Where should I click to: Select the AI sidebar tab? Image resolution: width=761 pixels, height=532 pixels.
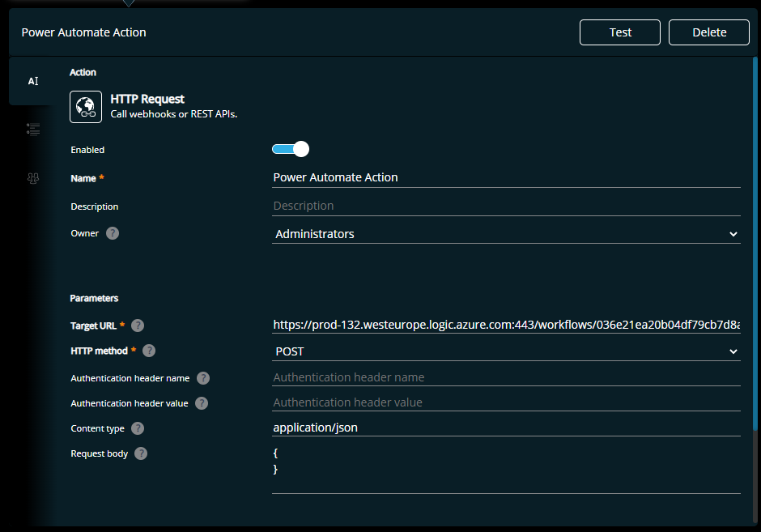tap(33, 81)
